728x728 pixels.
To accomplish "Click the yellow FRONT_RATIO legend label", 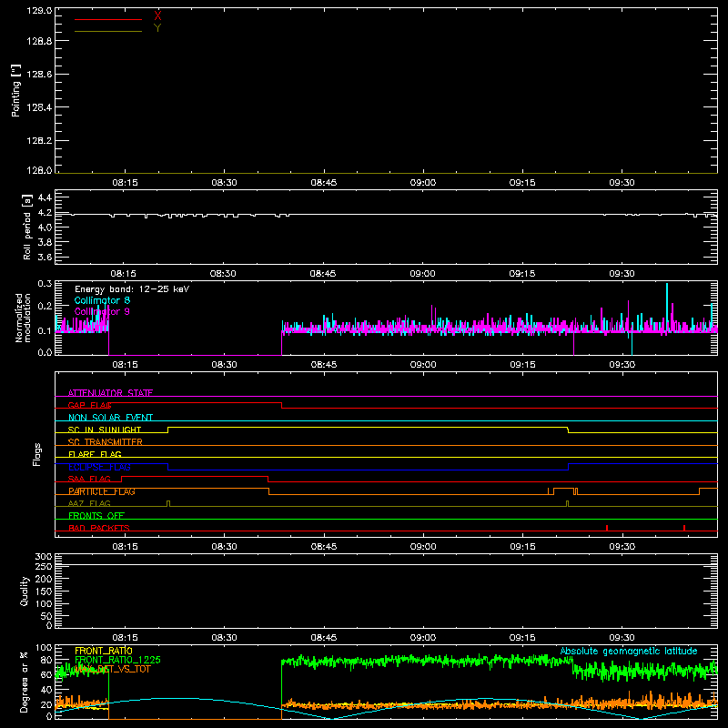I will 104,651.
